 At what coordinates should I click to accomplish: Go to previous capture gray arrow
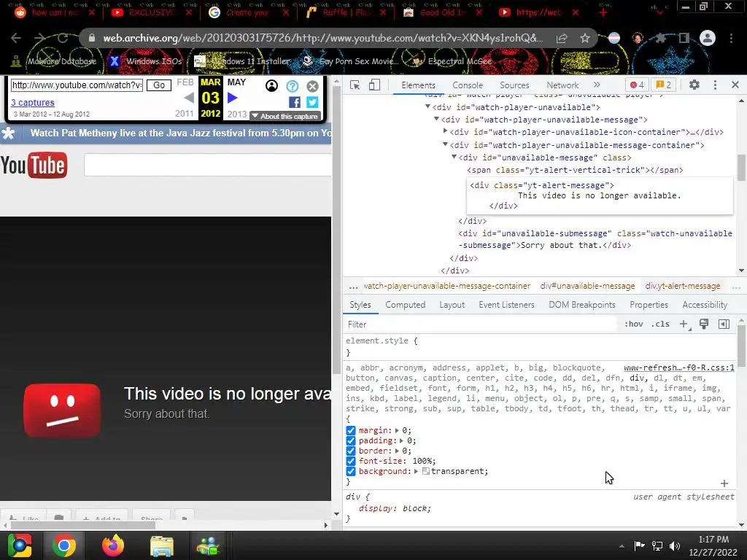[x=189, y=98]
